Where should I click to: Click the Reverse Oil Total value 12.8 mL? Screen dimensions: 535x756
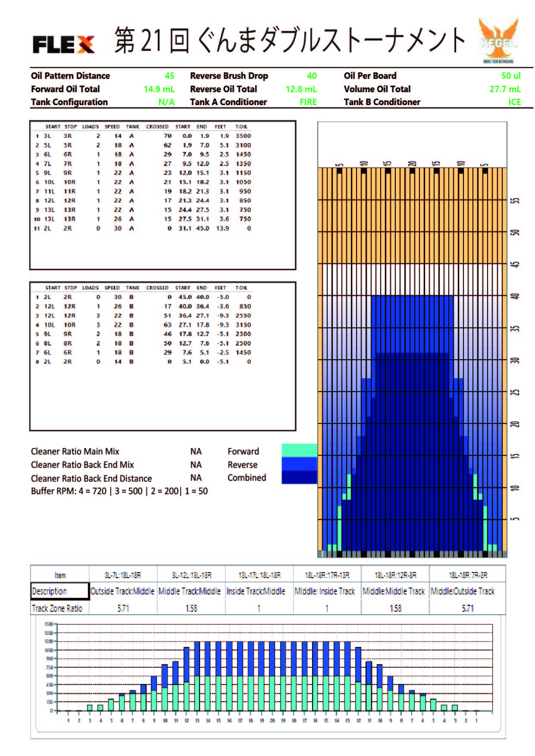click(x=301, y=89)
